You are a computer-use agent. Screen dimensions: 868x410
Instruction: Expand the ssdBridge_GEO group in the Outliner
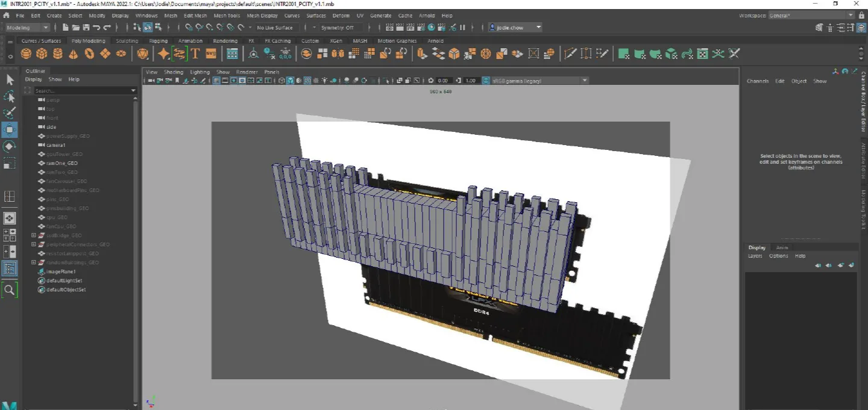[34, 235]
